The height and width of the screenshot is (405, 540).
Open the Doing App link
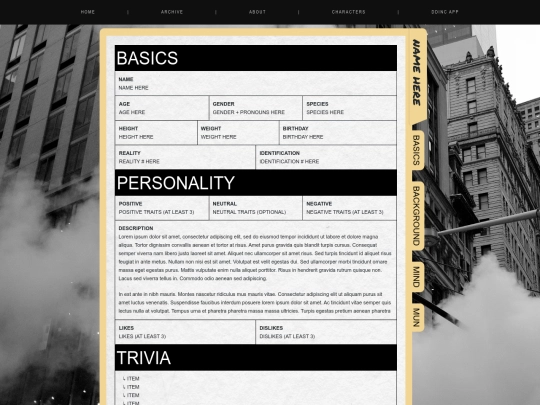click(445, 12)
